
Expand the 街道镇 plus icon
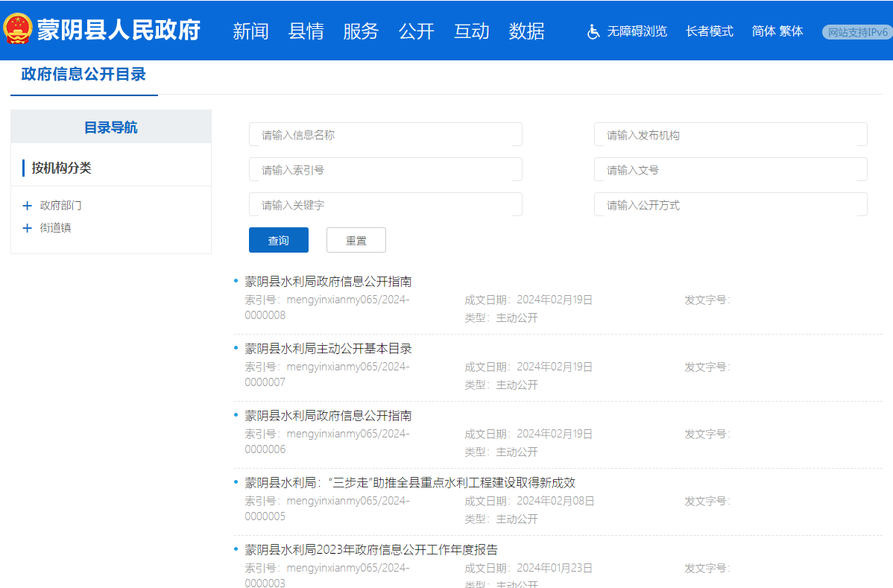[x=28, y=228]
